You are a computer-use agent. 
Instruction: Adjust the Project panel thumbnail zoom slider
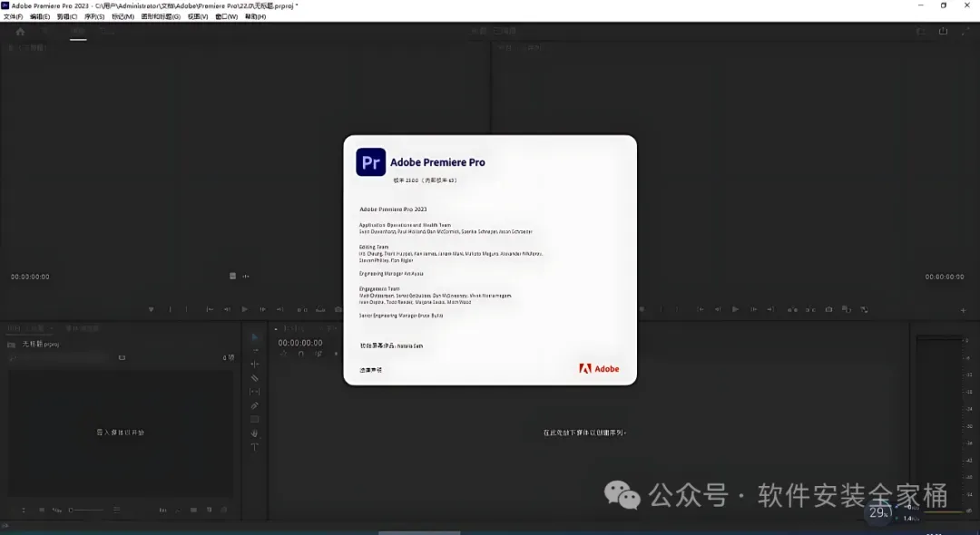click(85, 510)
